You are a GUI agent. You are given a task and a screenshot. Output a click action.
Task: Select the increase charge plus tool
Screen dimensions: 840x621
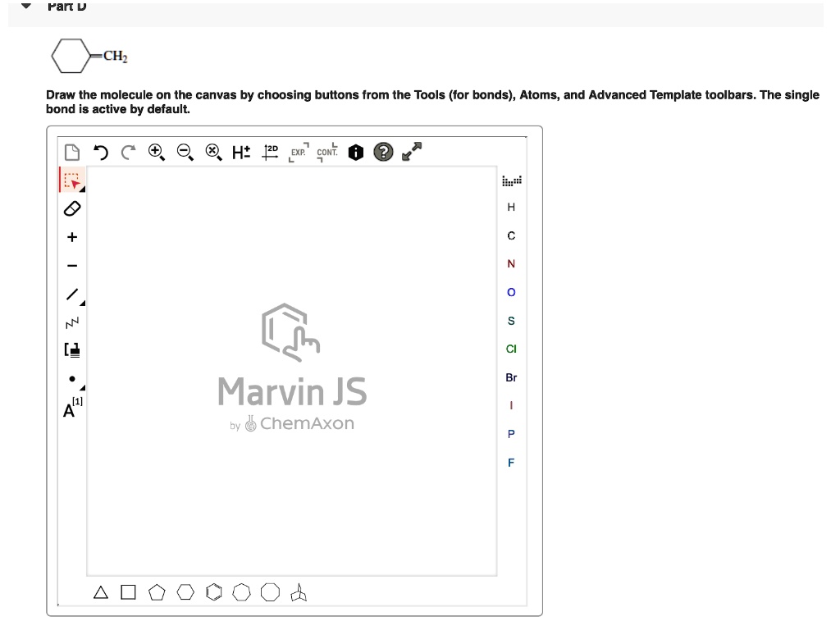click(x=71, y=236)
